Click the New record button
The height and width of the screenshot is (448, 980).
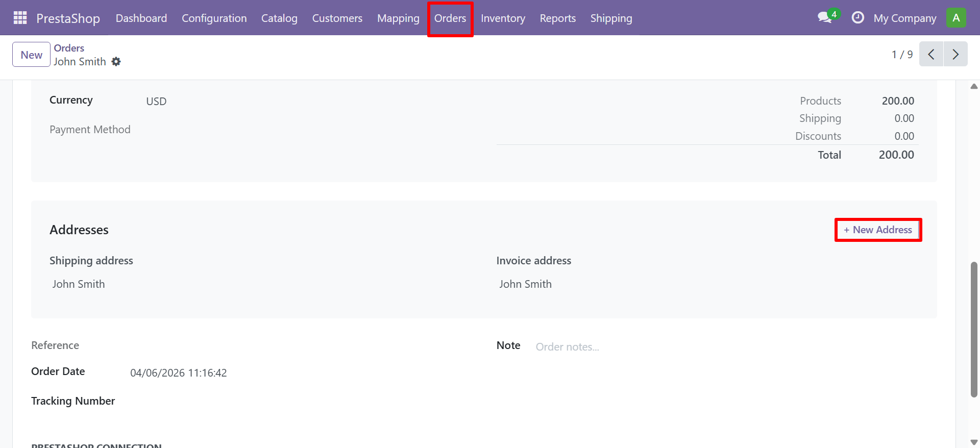point(31,55)
